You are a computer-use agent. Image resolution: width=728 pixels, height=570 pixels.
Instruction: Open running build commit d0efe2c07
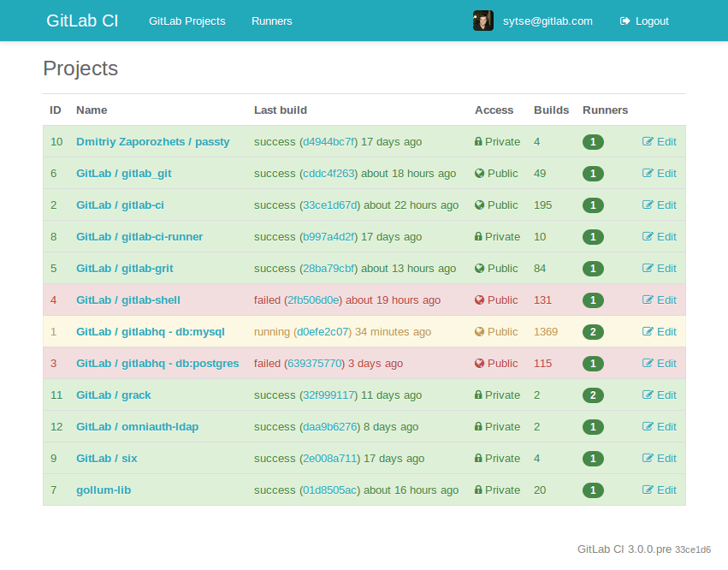tap(323, 332)
